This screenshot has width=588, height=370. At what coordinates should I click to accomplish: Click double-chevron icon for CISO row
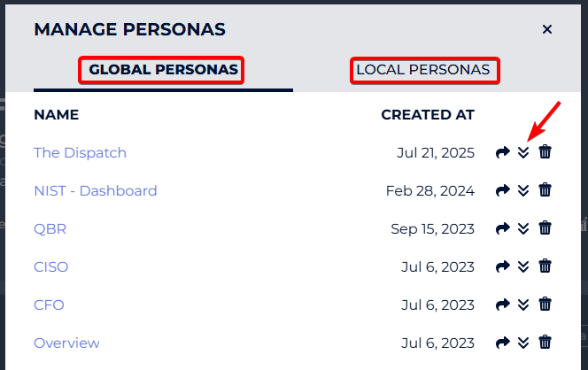523,266
